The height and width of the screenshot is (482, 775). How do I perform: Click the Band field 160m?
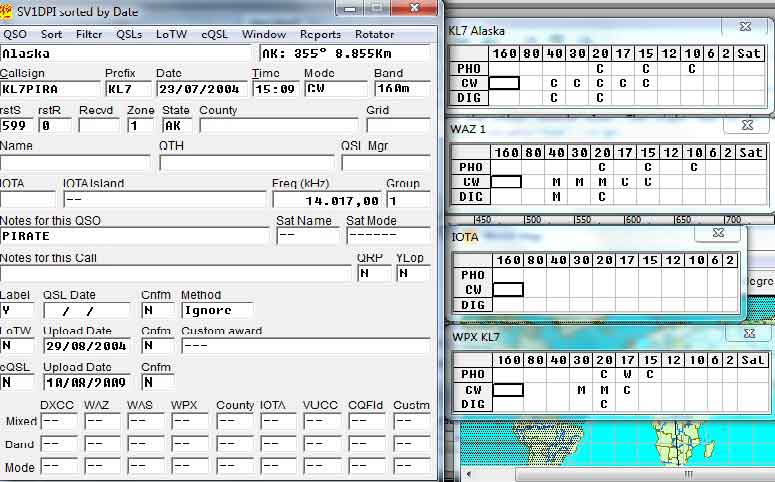tap(402, 89)
